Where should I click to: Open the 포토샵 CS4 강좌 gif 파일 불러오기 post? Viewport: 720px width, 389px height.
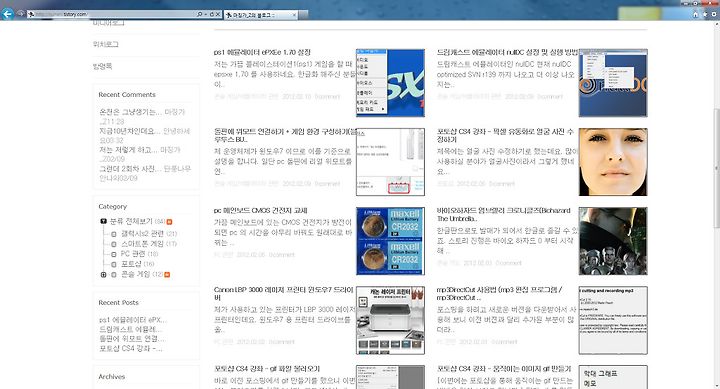267,369
